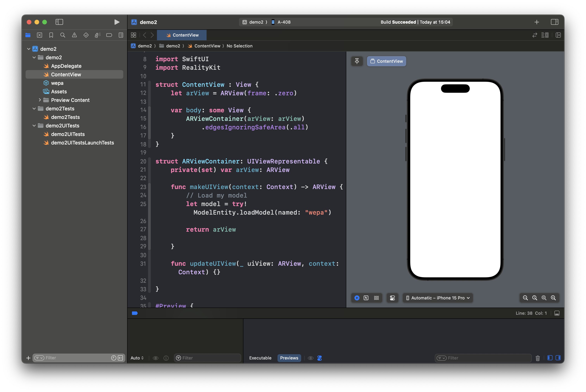Select the ContentView file in navigator

(x=74, y=75)
